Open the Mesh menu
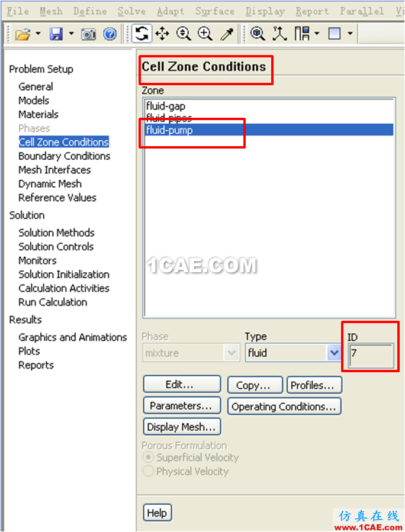Viewport: 405px width, 532px height. click(52, 11)
